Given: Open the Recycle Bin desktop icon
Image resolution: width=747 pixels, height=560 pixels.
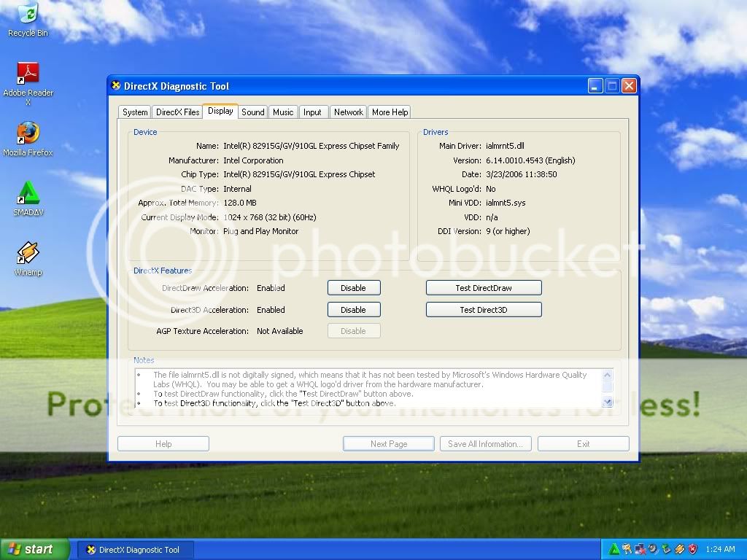Looking at the screenshot, I should click(x=28, y=19).
